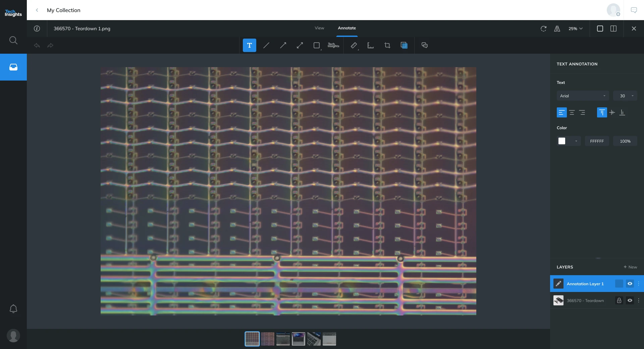Viewport: 644px width, 349px height.
Task: Switch to the View tab
Action: 319,28
